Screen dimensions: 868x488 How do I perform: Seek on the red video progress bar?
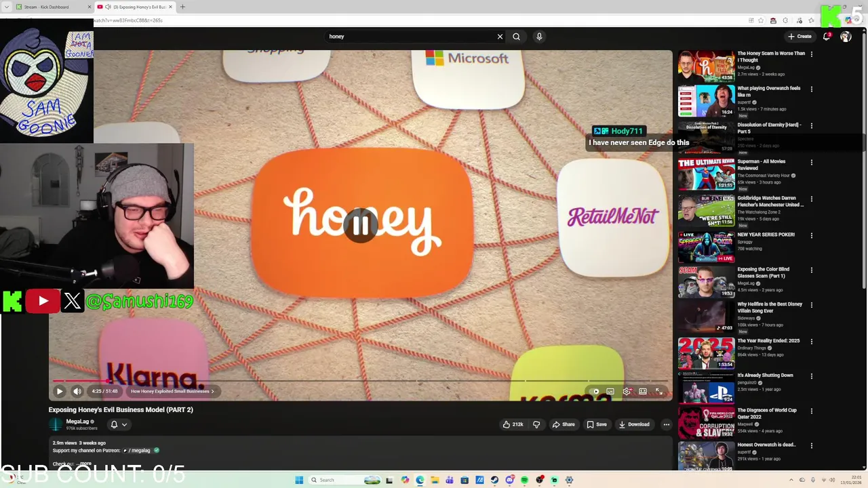tap(360, 381)
